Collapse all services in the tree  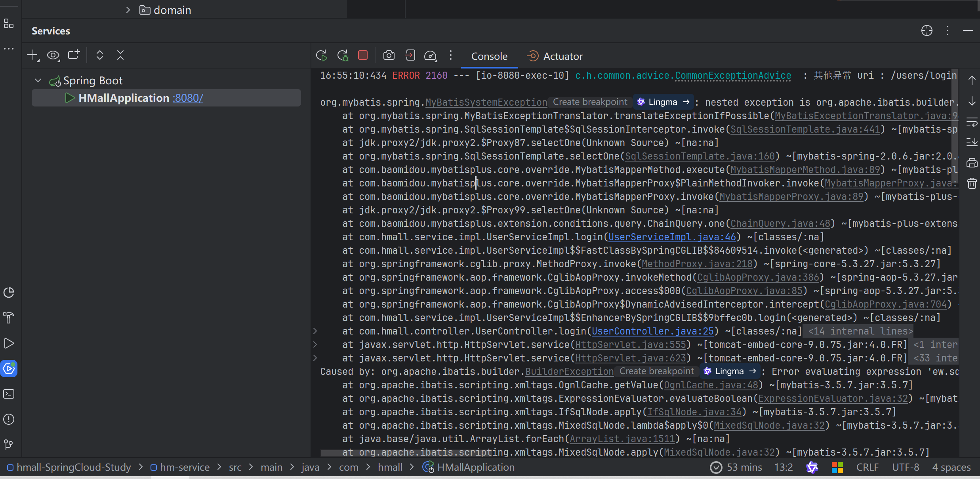click(x=120, y=55)
